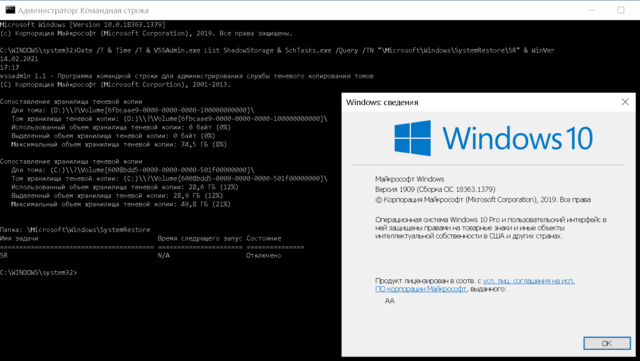Click the Command Prompt icon in title bar

tap(10, 10)
